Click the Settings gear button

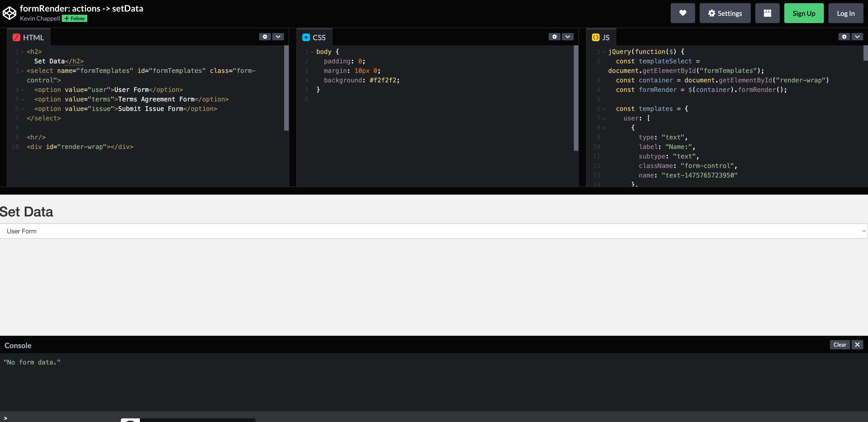[725, 13]
